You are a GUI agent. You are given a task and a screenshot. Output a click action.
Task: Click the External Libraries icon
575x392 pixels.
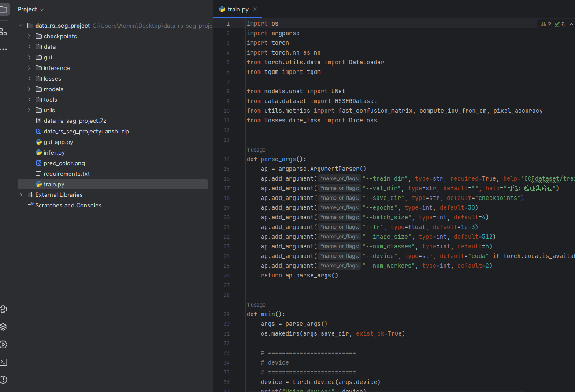[x=30, y=195]
